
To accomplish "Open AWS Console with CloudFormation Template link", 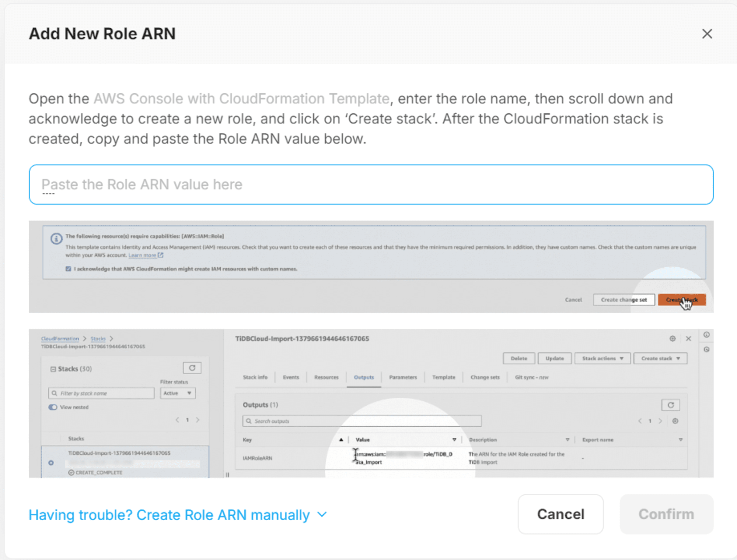I will pyautogui.click(x=241, y=99).
